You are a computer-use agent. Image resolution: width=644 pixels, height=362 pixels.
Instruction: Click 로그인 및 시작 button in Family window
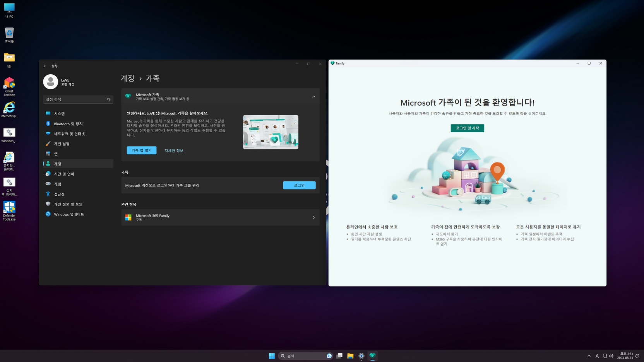click(x=467, y=128)
